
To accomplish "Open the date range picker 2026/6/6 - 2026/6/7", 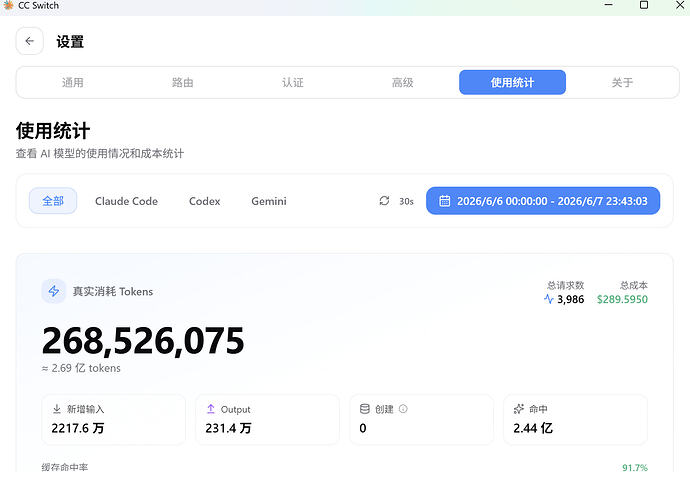I will tap(543, 201).
